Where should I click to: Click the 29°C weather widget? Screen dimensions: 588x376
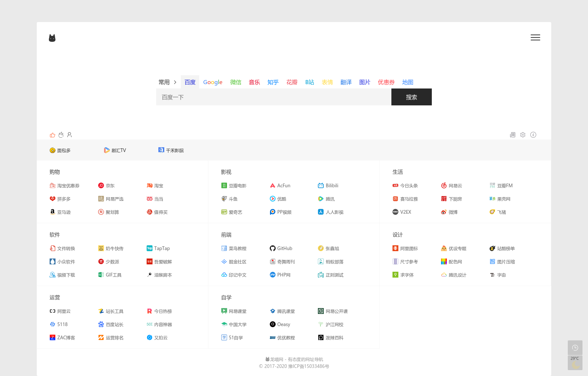pyautogui.click(x=575, y=363)
